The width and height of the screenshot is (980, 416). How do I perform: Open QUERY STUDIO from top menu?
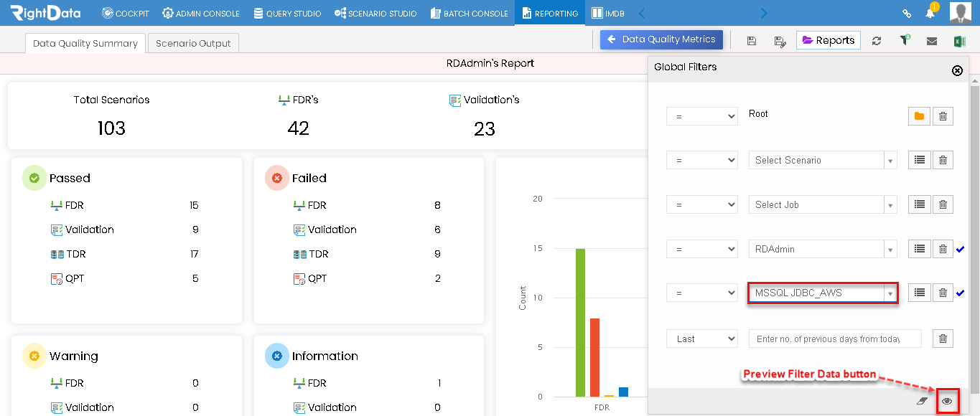pyautogui.click(x=287, y=13)
